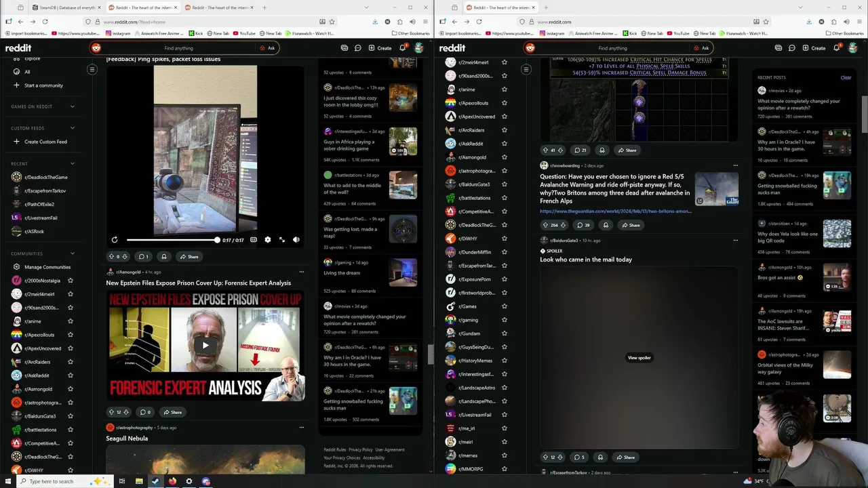Upvote the Epstein Files post
Image resolution: width=868 pixels, height=488 pixels.
pyautogui.click(x=111, y=412)
